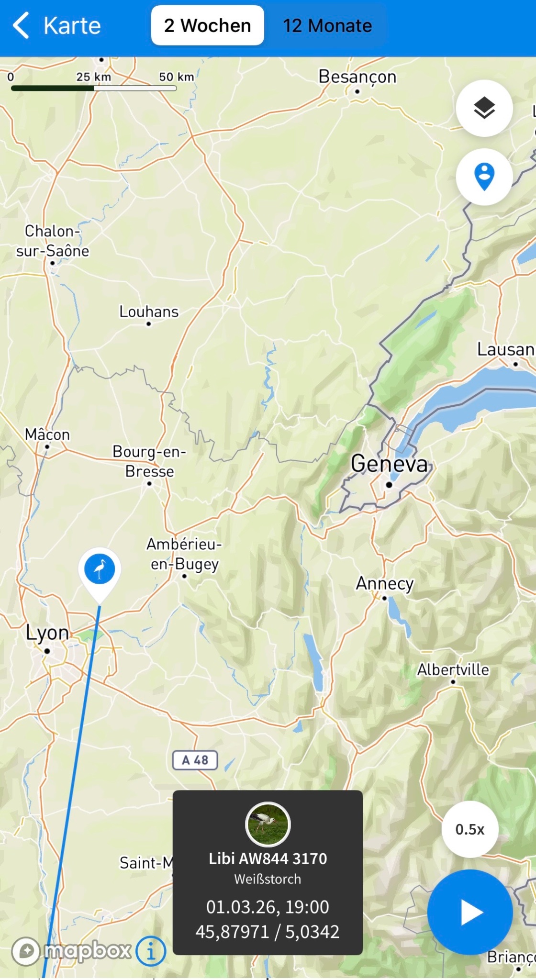
Task: Tap the user location pin icon
Action: 484,177
